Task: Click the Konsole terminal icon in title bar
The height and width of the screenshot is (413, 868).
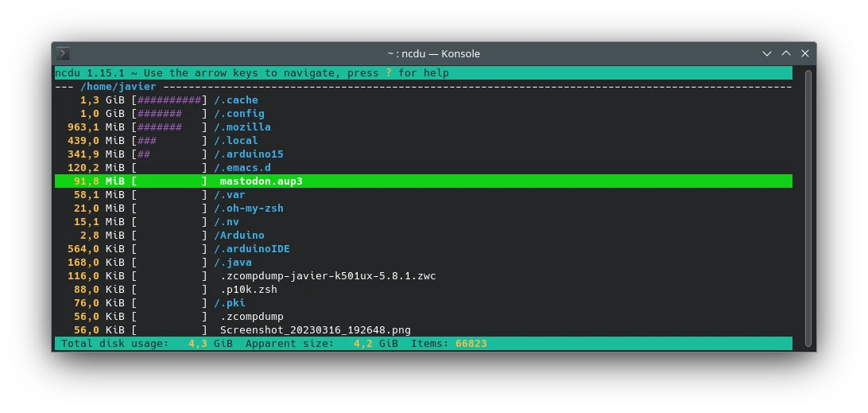Action: (63, 53)
